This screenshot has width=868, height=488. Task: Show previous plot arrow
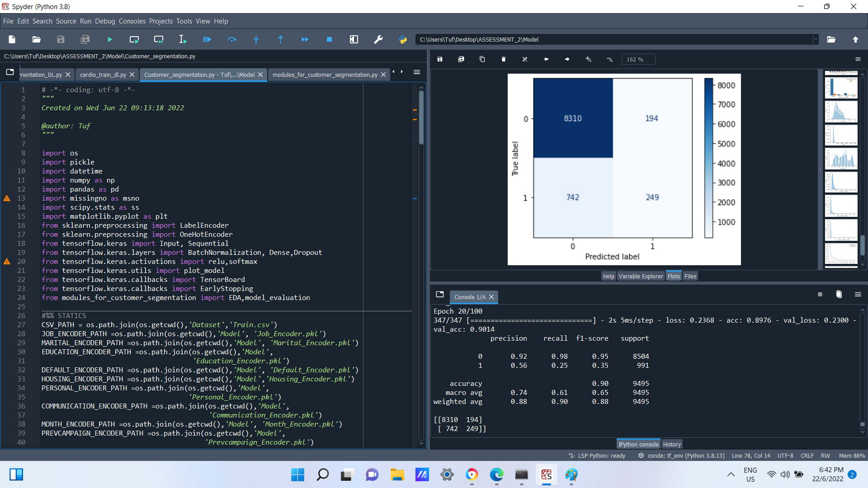[546, 59]
